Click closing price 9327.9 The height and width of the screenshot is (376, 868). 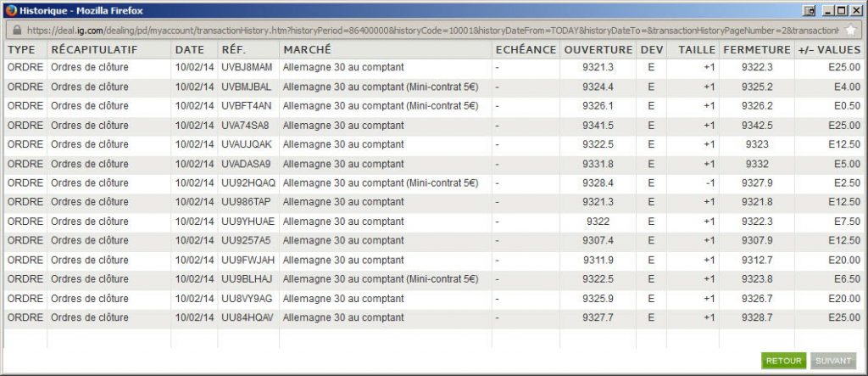757,182
